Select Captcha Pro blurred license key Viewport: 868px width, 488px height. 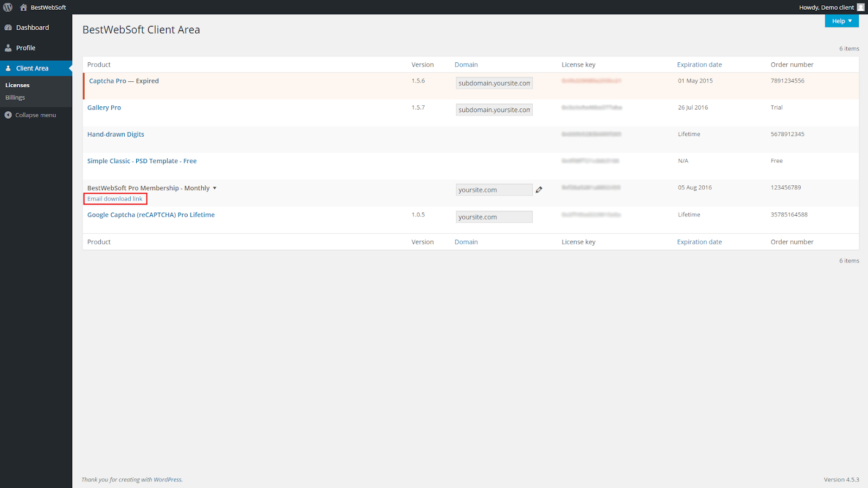click(x=591, y=81)
